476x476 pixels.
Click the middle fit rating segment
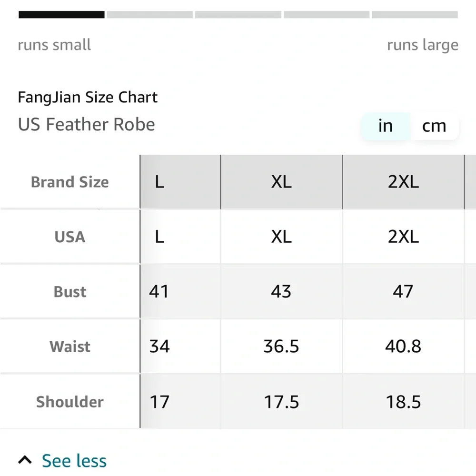click(238, 15)
